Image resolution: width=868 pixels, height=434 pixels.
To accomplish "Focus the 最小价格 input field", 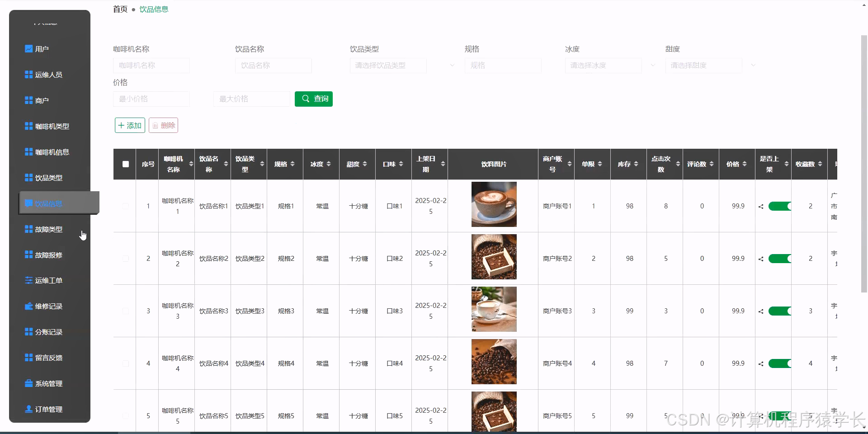I will tap(151, 99).
